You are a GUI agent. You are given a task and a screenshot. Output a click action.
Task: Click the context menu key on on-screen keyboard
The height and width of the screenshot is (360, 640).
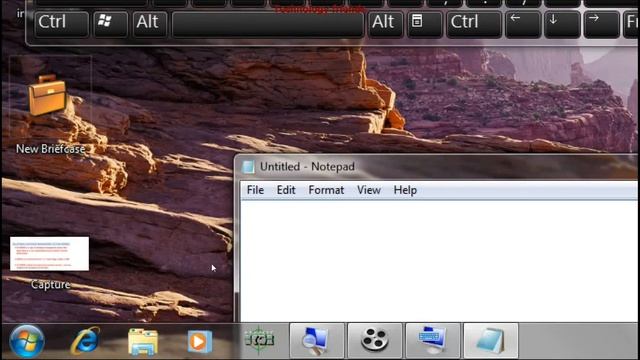tap(424, 24)
